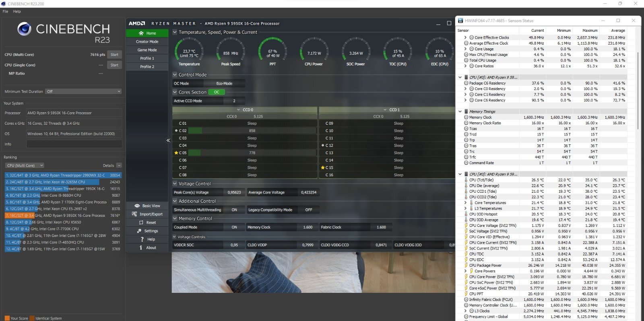Click the dot marker on core C 12

tap(323, 146)
